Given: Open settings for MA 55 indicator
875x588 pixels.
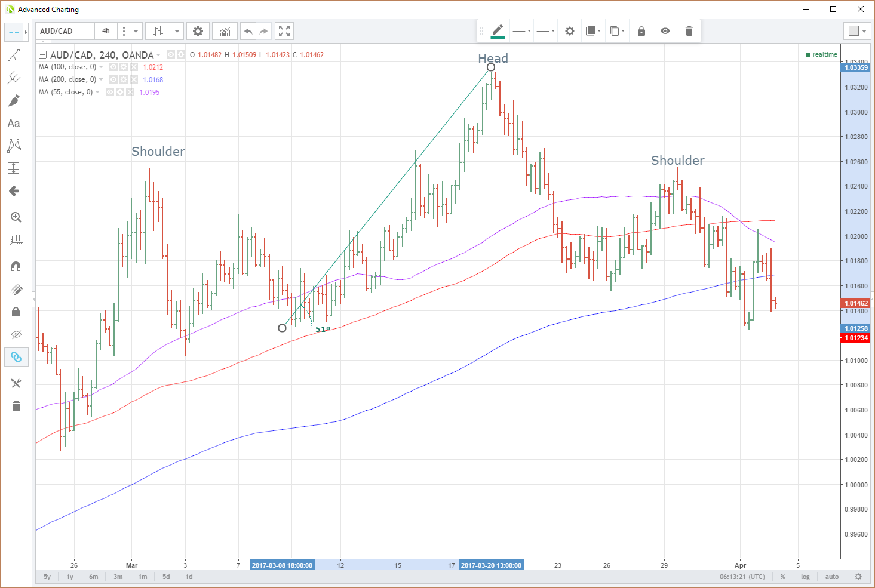Looking at the screenshot, I should point(120,92).
